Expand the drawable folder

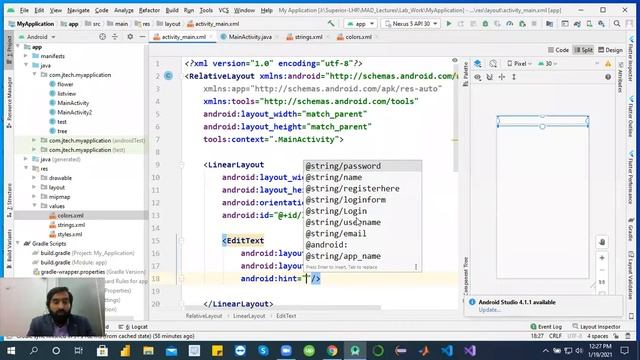(x=34, y=178)
